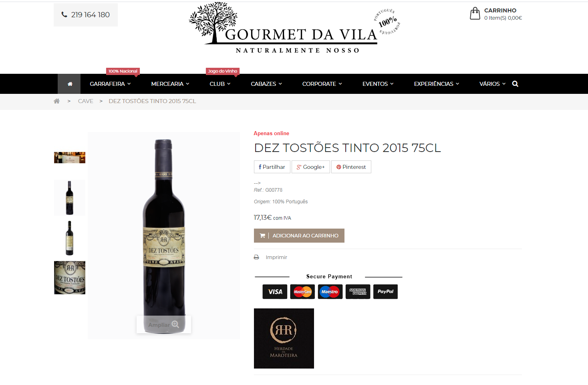Click the printer icon beside Imprimir
This screenshot has width=588, height=385.
coord(256,257)
